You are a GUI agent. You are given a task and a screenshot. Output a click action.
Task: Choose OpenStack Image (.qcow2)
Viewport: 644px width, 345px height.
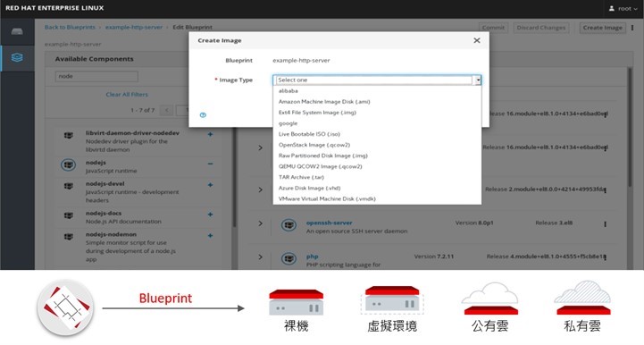[377, 145]
